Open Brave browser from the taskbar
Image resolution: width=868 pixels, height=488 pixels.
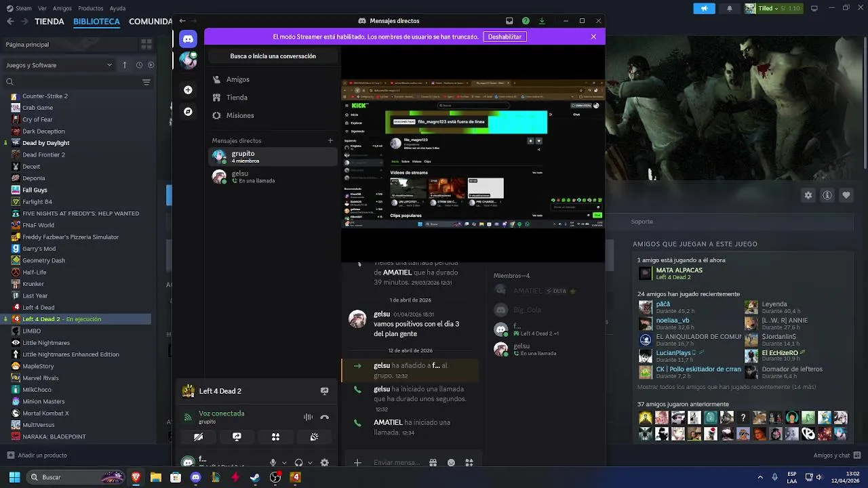tap(136, 477)
